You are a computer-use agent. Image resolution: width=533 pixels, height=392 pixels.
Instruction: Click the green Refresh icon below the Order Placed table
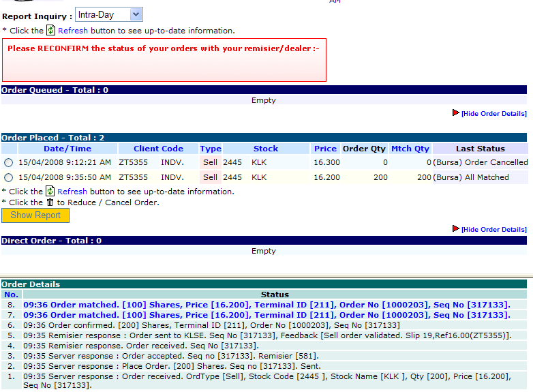[x=50, y=192]
